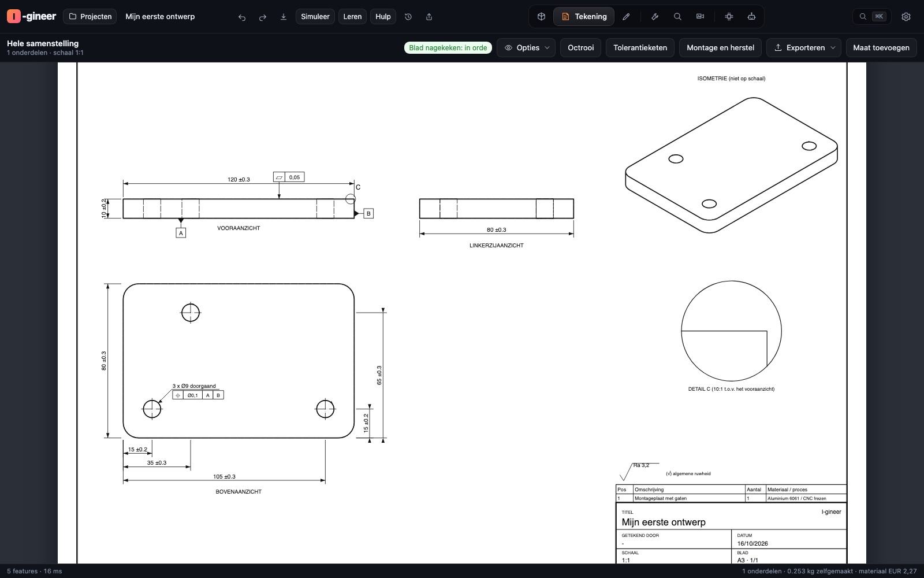This screenshot has height=578, width=924.
Task: Select the '120 ±0.3' dimension
Action: [x=239, y=180]
